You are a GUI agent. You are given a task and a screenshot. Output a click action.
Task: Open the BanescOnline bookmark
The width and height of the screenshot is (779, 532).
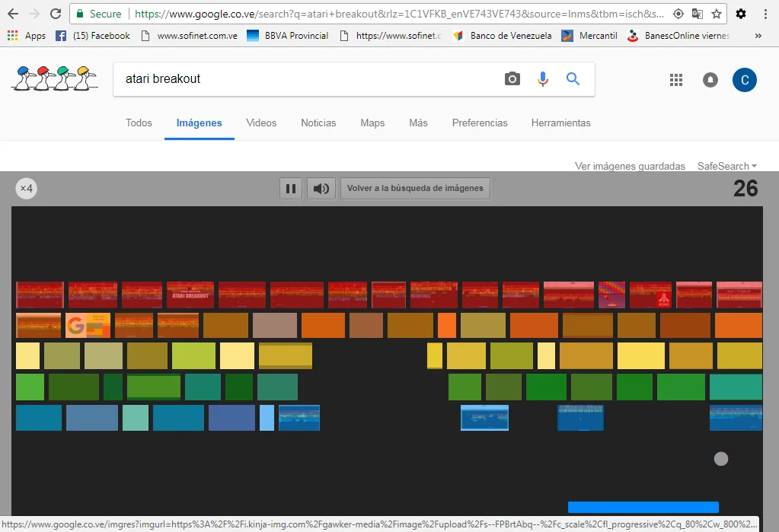click(678, 36)
